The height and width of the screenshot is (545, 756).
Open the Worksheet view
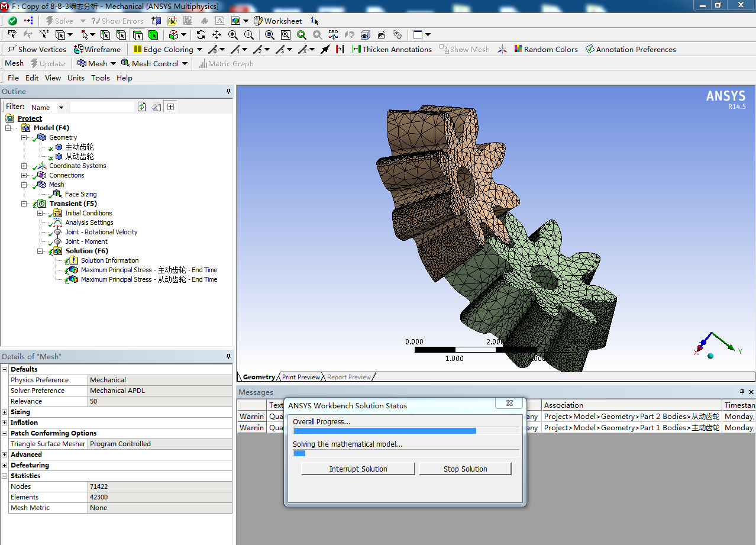point(277,21)
